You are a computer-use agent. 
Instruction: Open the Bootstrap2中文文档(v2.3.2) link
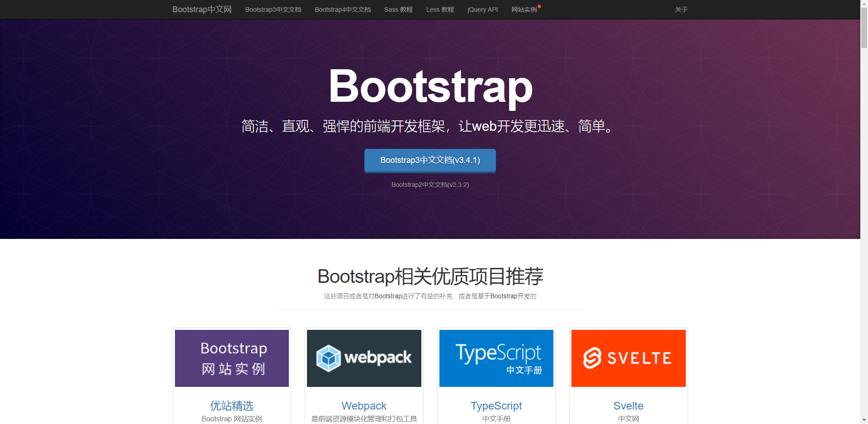coord(430,185)
